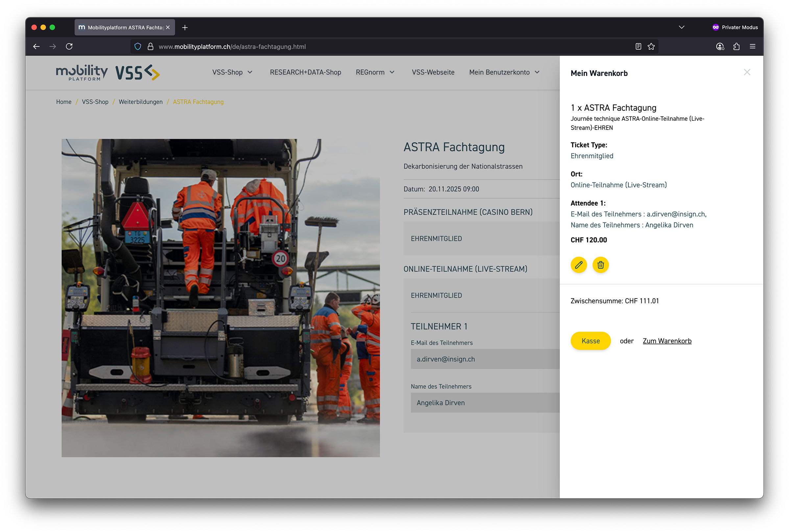Toggle reader view in the address bar
The width and height of the screenshot is (789, 532).
pos(638,46)
